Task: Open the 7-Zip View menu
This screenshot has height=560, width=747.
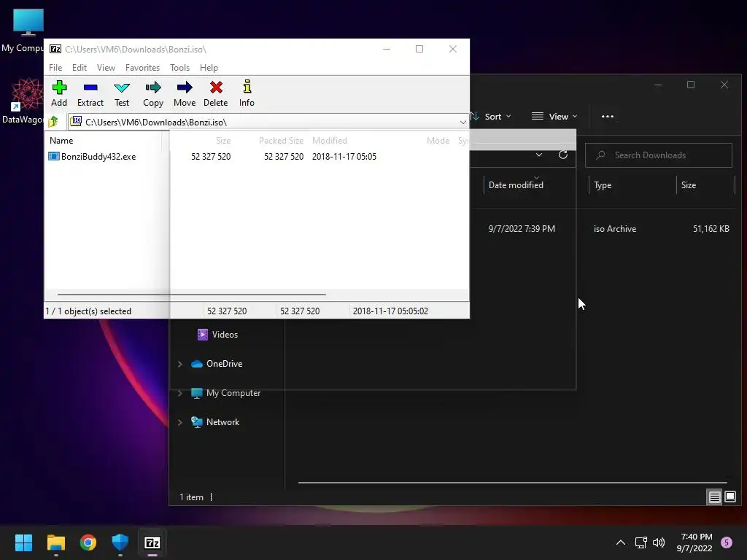Action: pos(106,68)
